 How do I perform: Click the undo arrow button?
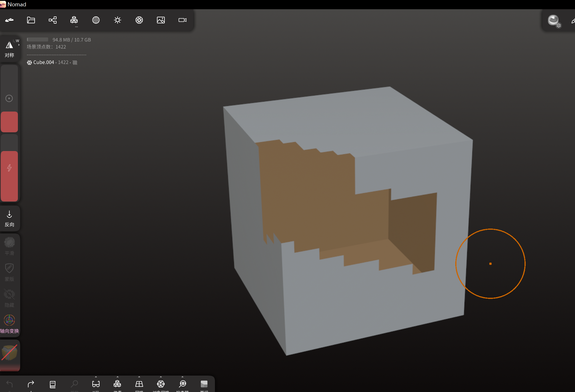click(9, 384)
